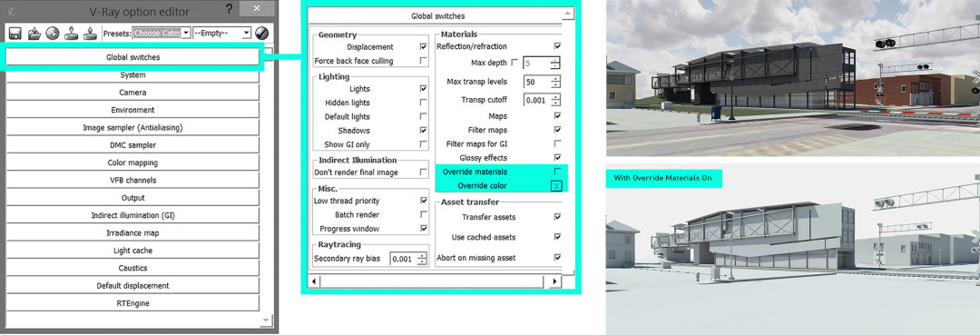
Task: Enable Filter maps for GI checkbox
Action: (x=557, y=143)
